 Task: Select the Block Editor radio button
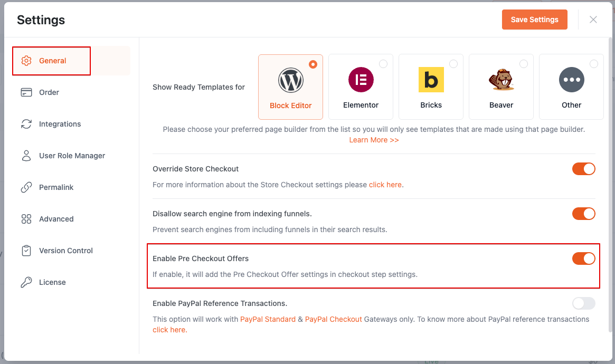[313, 63]
